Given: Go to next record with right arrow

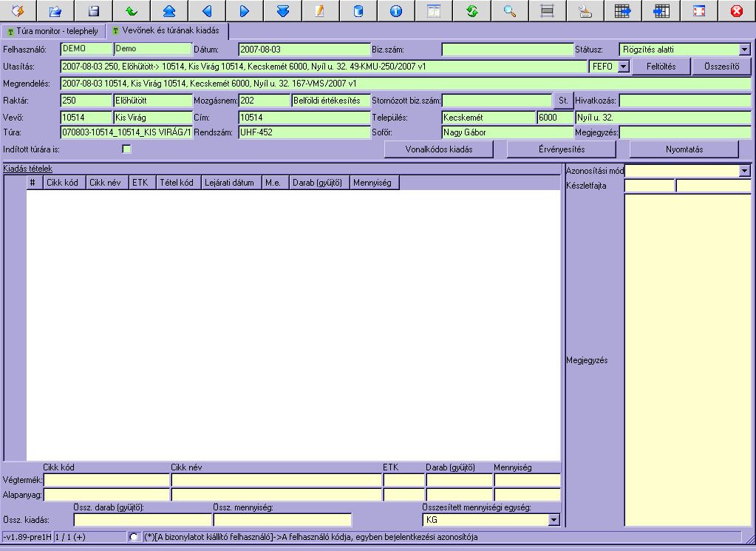Looking at the screenshot, I should (x=245, y=11).
